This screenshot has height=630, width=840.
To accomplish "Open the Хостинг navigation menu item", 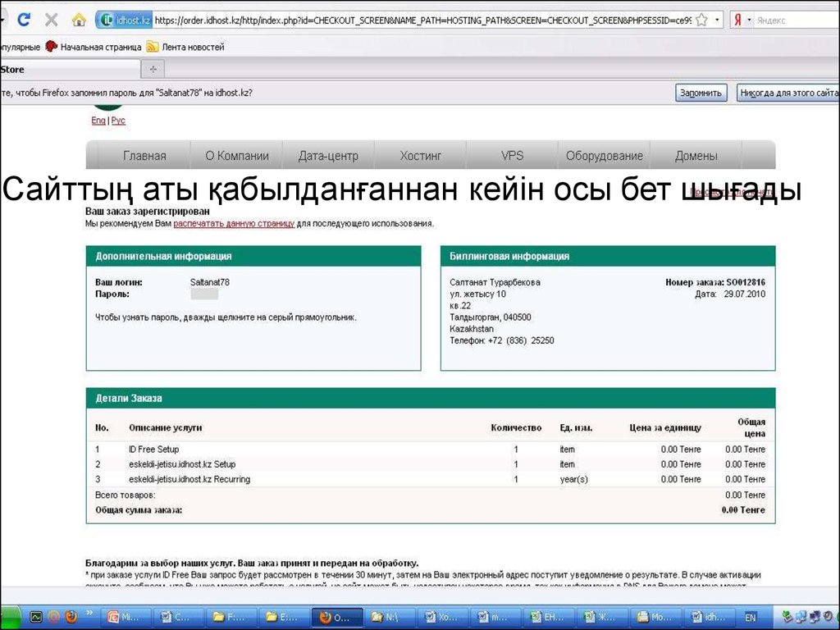I will tap(420, 156).
